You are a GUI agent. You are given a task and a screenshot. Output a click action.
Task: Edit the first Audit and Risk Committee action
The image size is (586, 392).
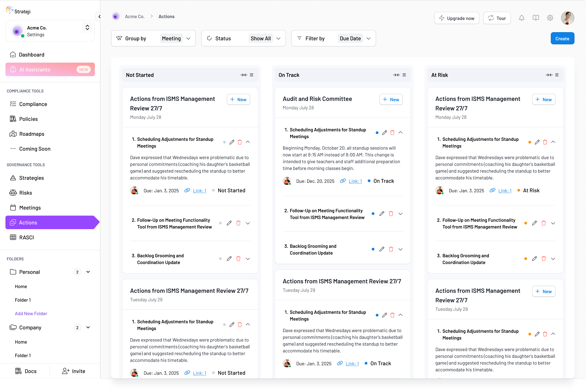pos(385,133)
